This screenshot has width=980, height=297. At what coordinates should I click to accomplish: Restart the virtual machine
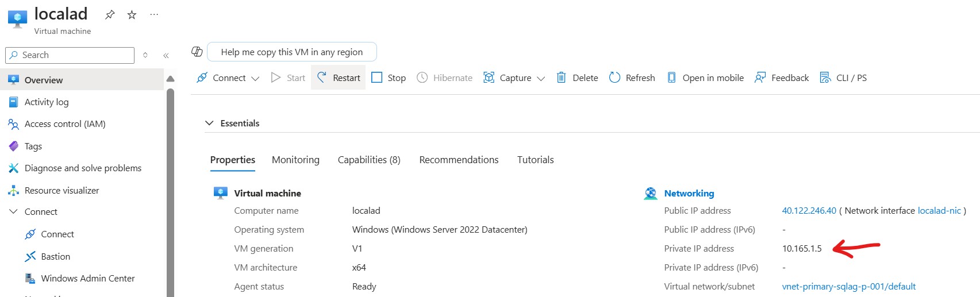pos(339,78)
